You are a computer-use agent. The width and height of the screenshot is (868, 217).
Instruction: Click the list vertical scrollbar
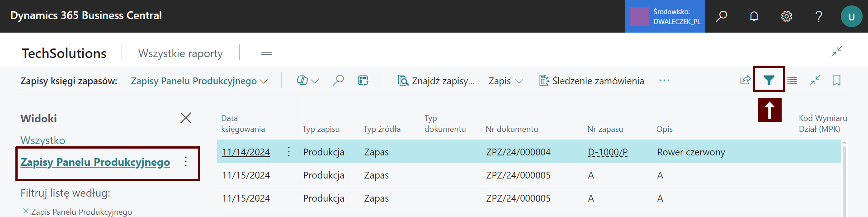(x=844, y=179)
